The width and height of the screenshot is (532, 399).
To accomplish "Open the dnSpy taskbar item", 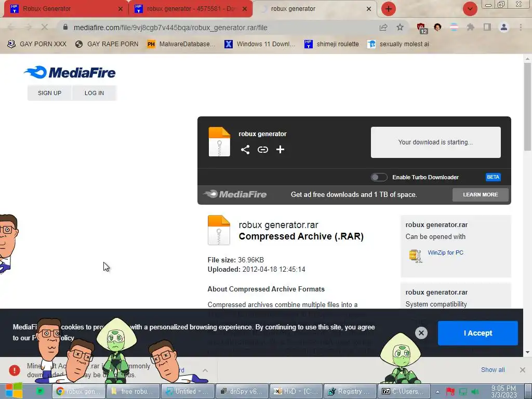I will 242,391.
